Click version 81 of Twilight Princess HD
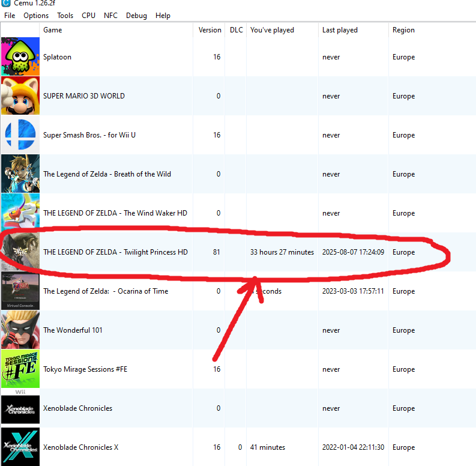The image size is (476, 466). point(217,252)
